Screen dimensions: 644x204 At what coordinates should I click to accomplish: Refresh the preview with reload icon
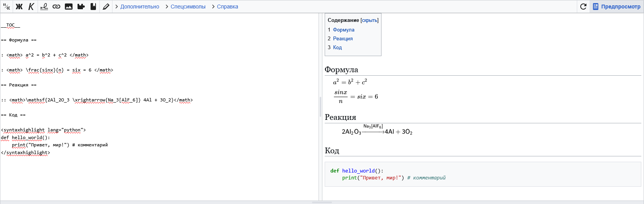coord(583,7)
